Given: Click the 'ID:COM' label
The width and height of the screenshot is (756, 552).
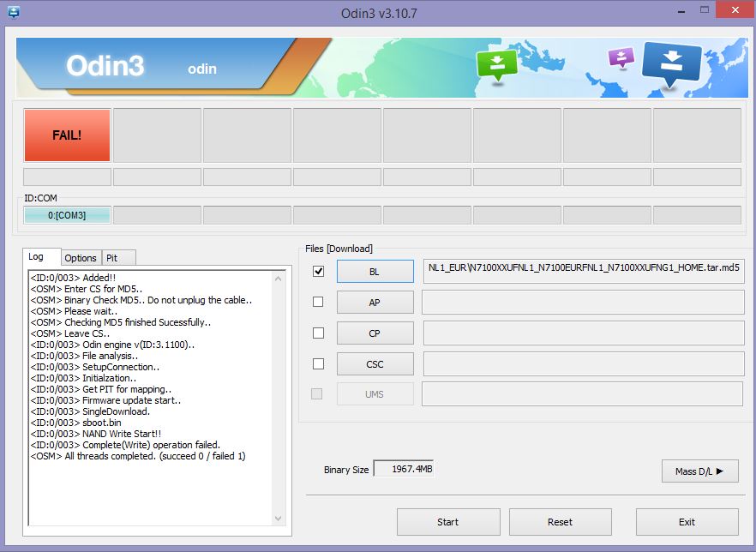Looking at the screenshot, I should tap(40, 198).
